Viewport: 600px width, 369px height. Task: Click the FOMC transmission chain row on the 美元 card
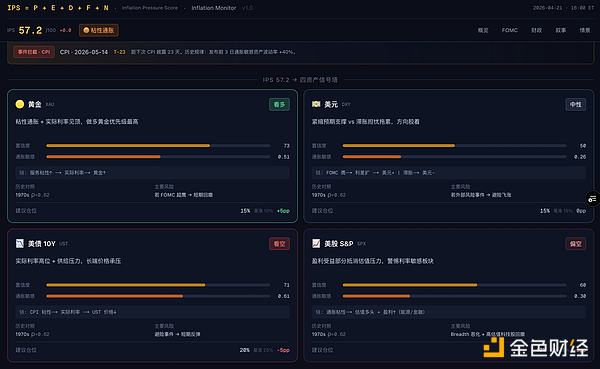coord(448,173)
